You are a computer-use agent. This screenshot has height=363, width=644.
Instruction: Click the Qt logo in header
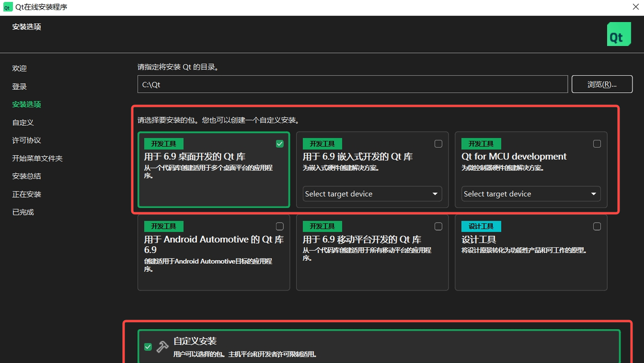coord(618,34)
